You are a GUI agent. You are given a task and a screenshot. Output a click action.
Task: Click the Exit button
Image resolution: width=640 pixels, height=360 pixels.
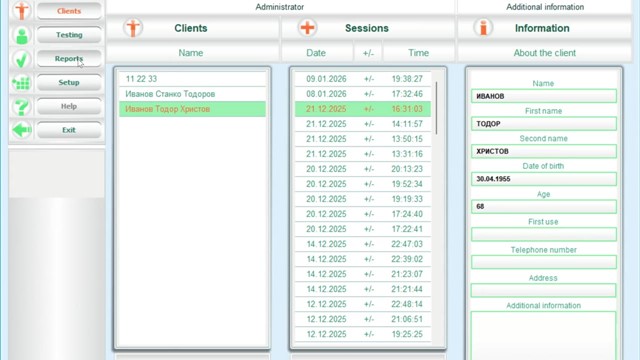click(69, 130)
